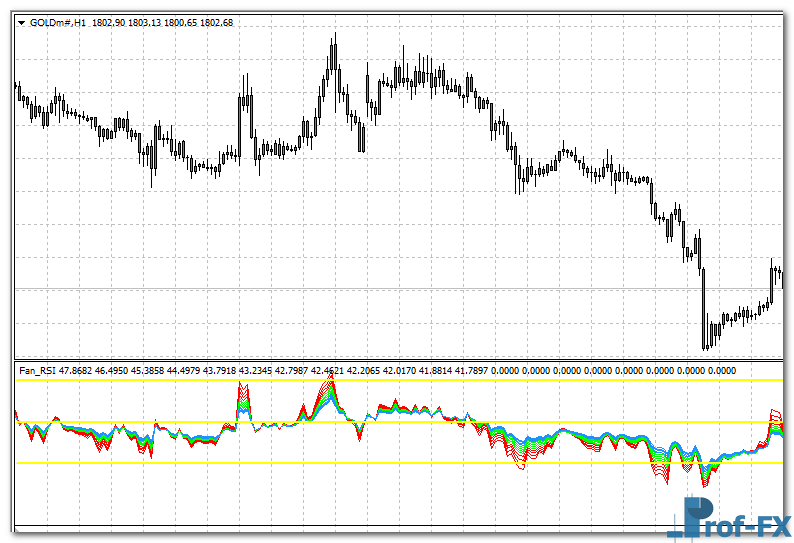Click the last candlestick at the right edge
Screen dimensions: 794x543
pyautogui.click(x=778, y=275)
